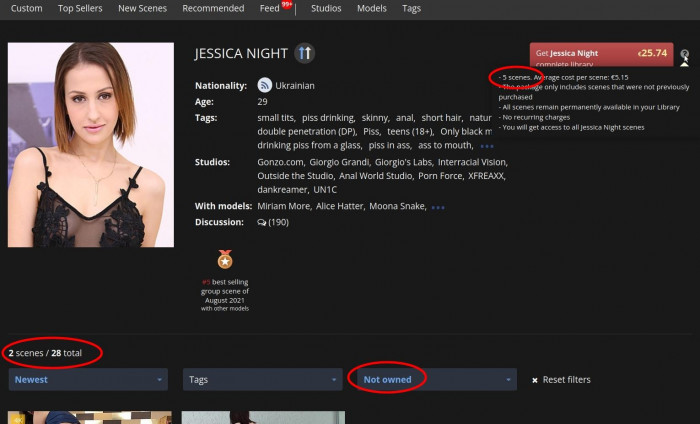Open the Newest sort dropdown
Image resolution: width=700 pixels, height=424 pixels.
tap(88, 380)
